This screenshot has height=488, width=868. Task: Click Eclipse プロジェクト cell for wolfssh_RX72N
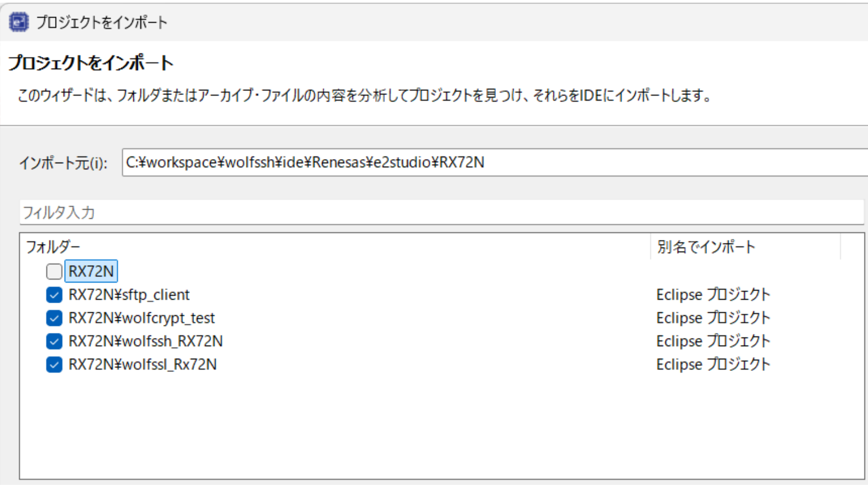(713, 341)
